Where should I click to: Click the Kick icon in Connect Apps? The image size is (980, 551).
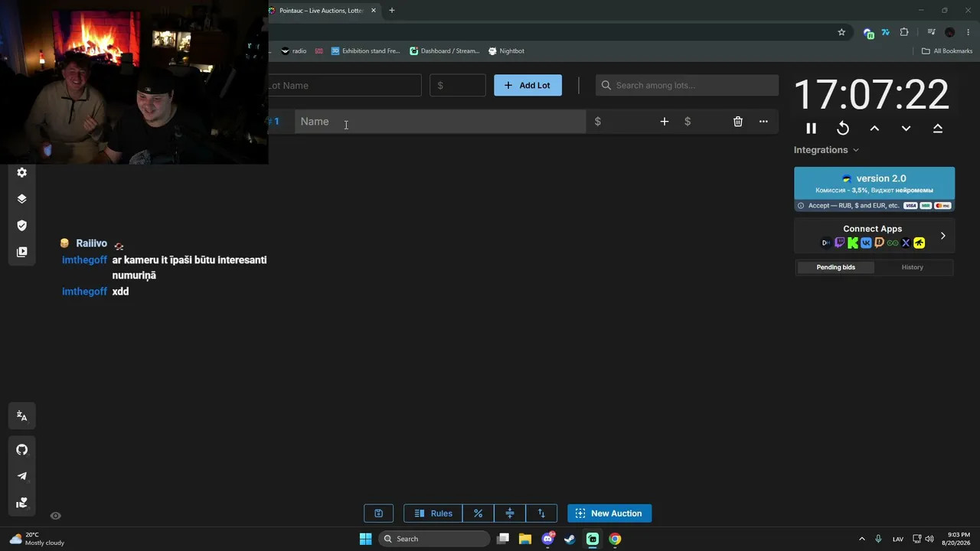(x=852, y=243)
